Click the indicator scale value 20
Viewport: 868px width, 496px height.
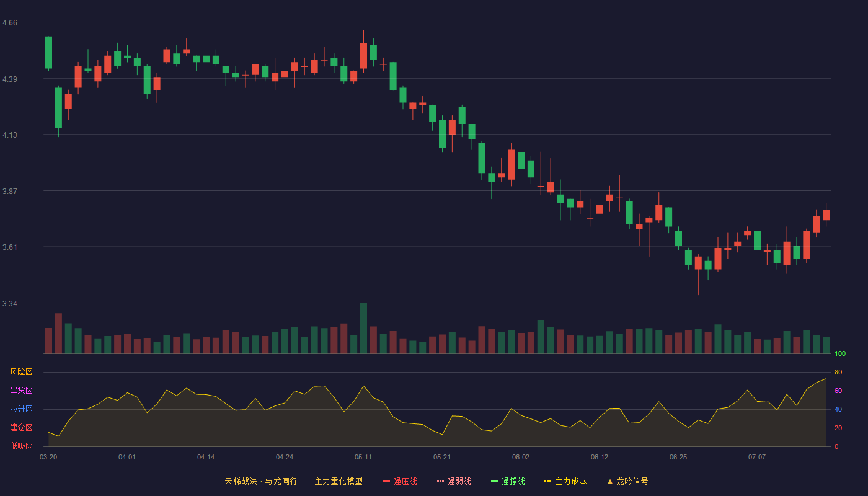(838, 428)
